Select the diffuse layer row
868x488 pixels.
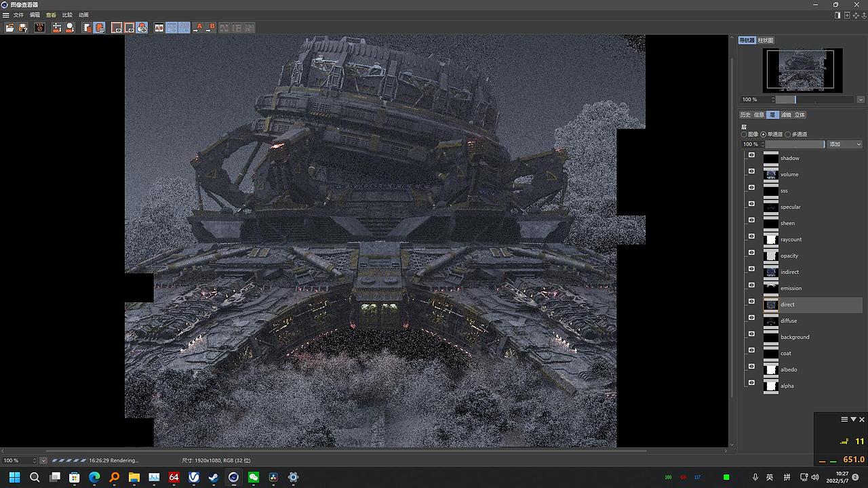click(804, 321)
